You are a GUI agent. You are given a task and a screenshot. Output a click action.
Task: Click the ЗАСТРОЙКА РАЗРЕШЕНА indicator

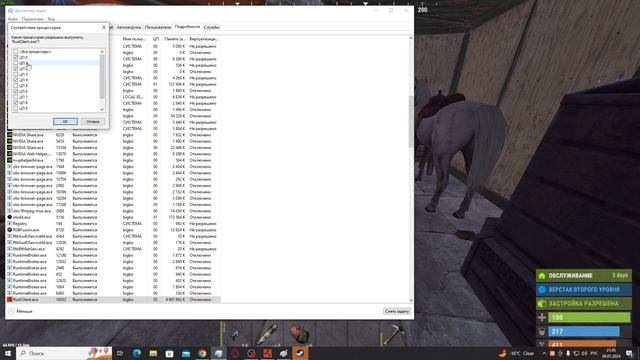pyautogui.click(x=584, y=304)
